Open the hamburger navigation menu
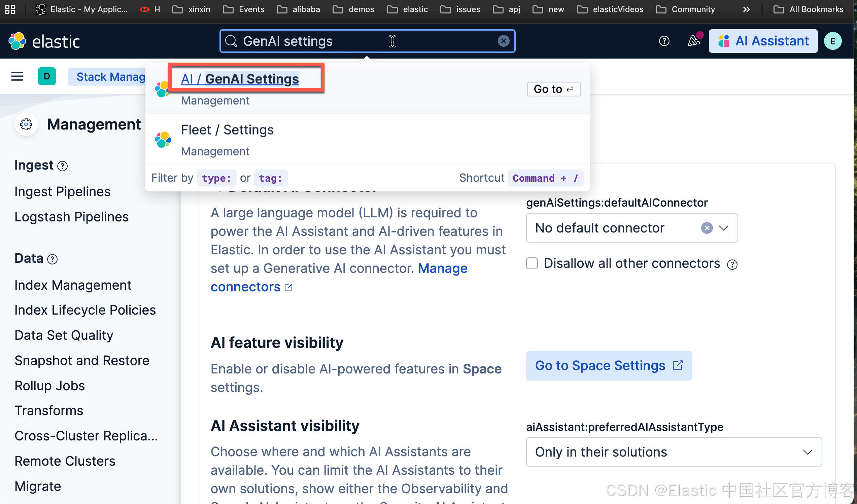Viewport: 857px width, 504px height. 18,76
